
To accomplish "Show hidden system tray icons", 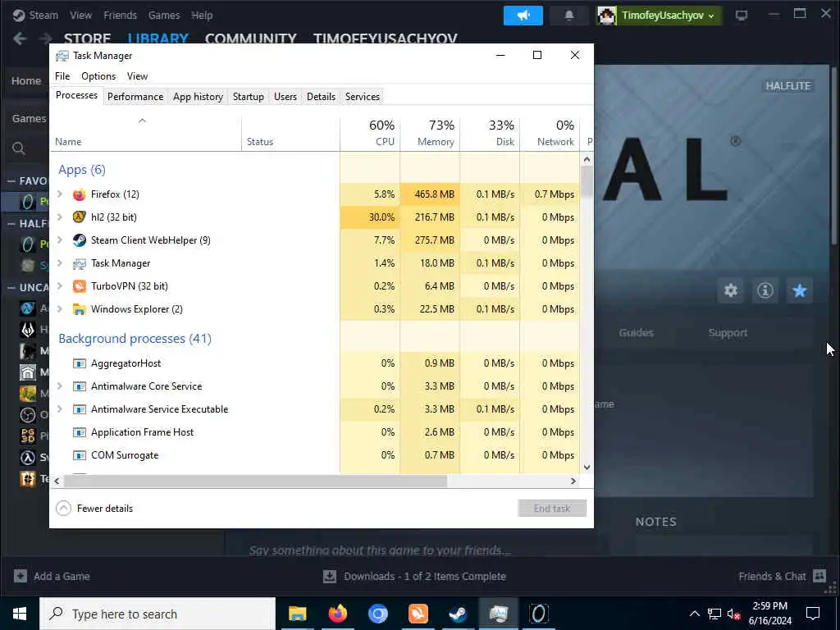I will point(694,614).
